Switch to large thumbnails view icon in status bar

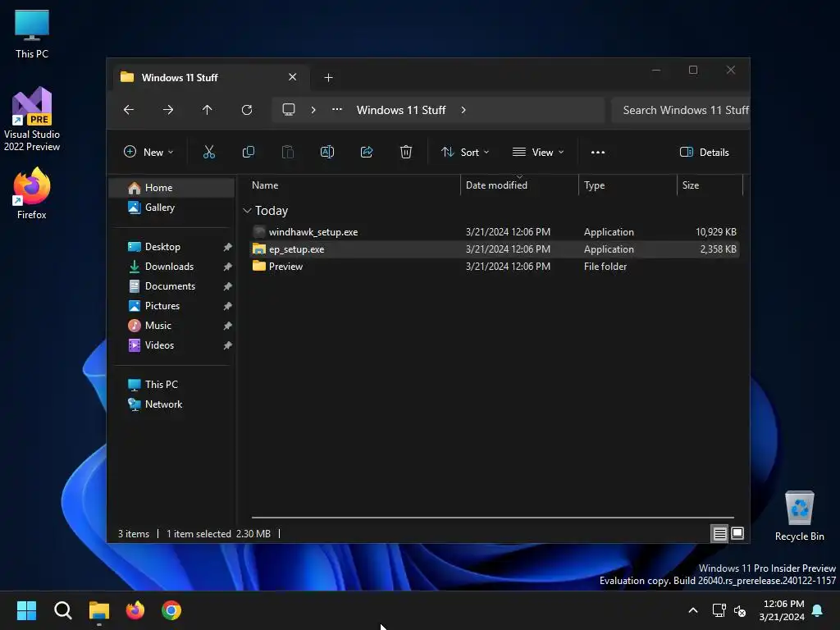[x=737, y=533]
